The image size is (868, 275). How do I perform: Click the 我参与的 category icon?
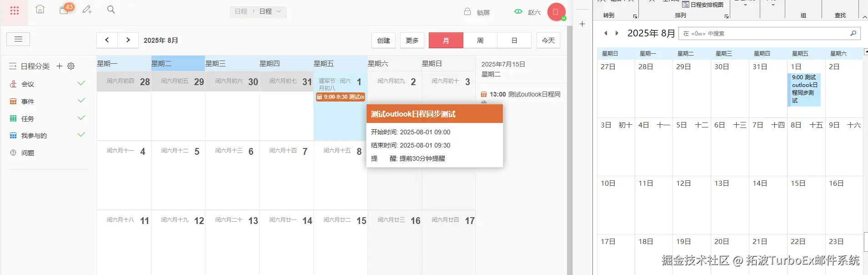pyautogui.click(x=13, y=136)
